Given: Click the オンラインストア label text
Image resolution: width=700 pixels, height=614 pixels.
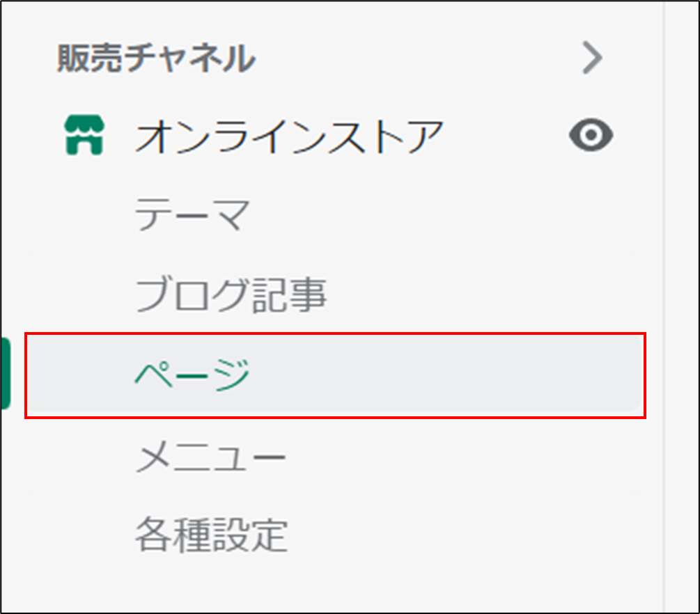Looking at the screenshot, I should point(289,136).
